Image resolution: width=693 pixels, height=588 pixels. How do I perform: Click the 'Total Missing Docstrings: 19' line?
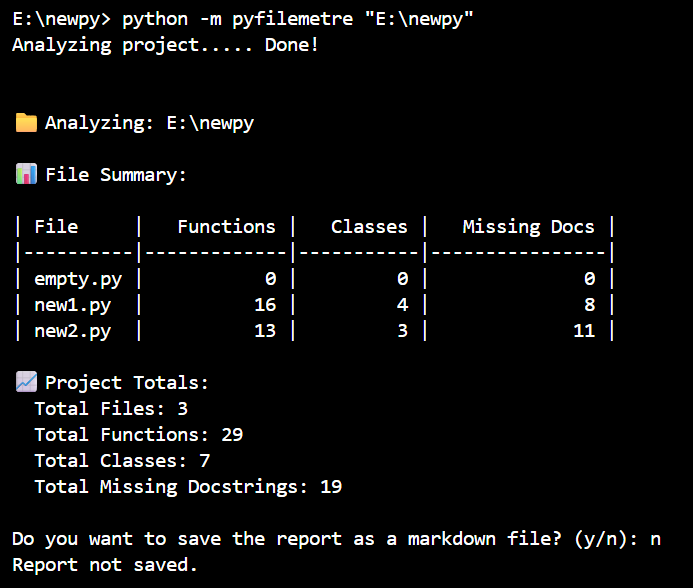(188, 487)
